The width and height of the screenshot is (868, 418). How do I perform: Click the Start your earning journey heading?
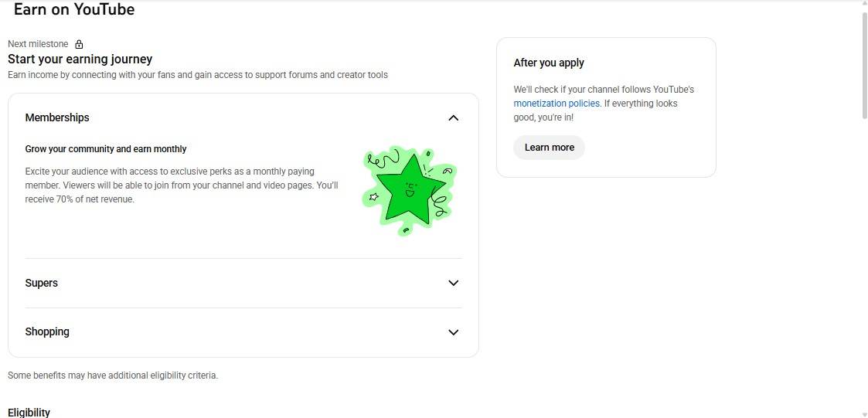click(80, 59)
